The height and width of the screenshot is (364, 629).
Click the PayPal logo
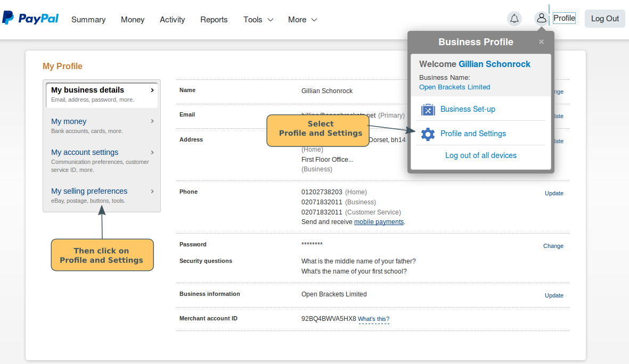pyautogui.click(x=30, y=18)
